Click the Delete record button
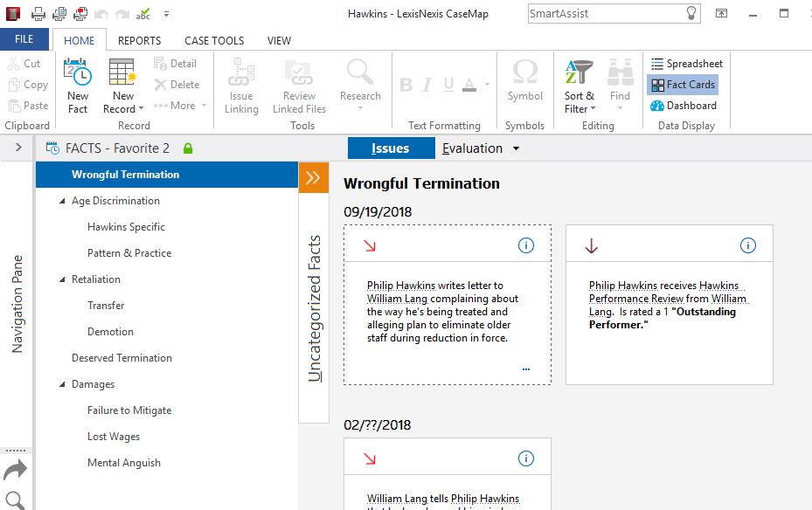The height and width of the screenshot is (510, 812). (177, 85)
